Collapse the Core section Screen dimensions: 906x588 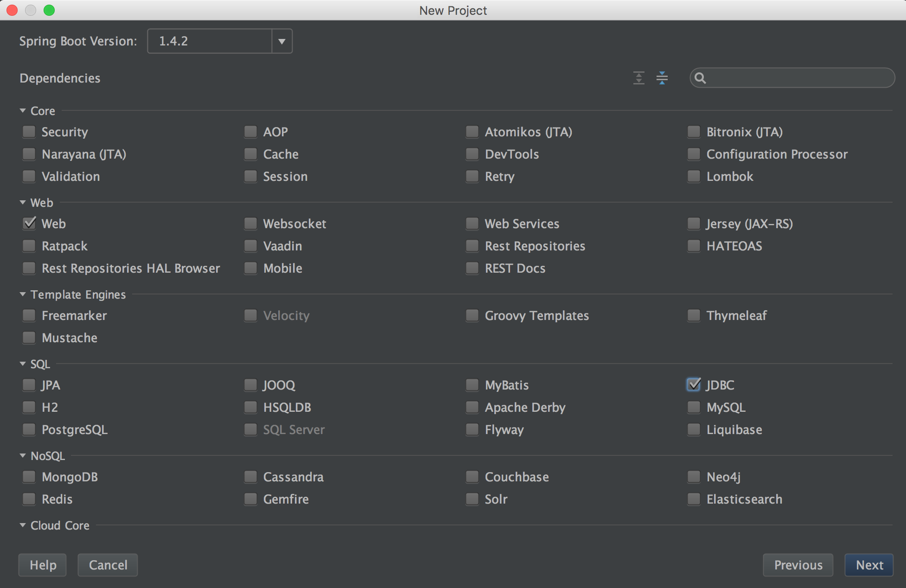coord(23,111)
